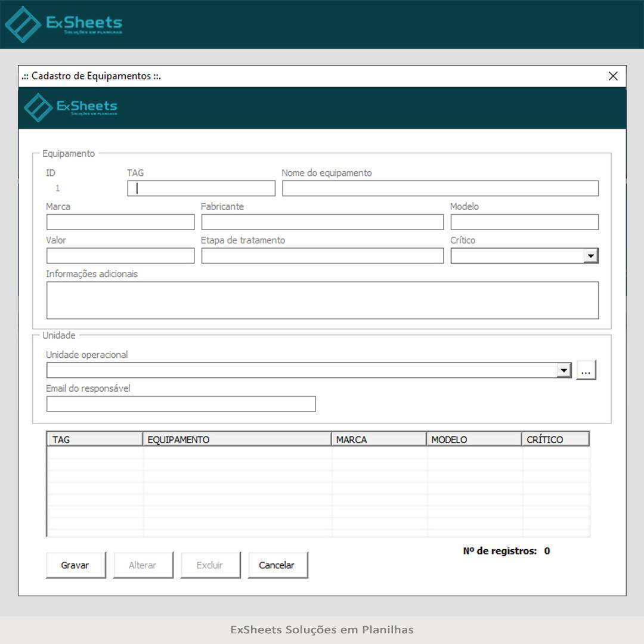
Task: Select the Fabricante input field
Action: tap(323, 222)
